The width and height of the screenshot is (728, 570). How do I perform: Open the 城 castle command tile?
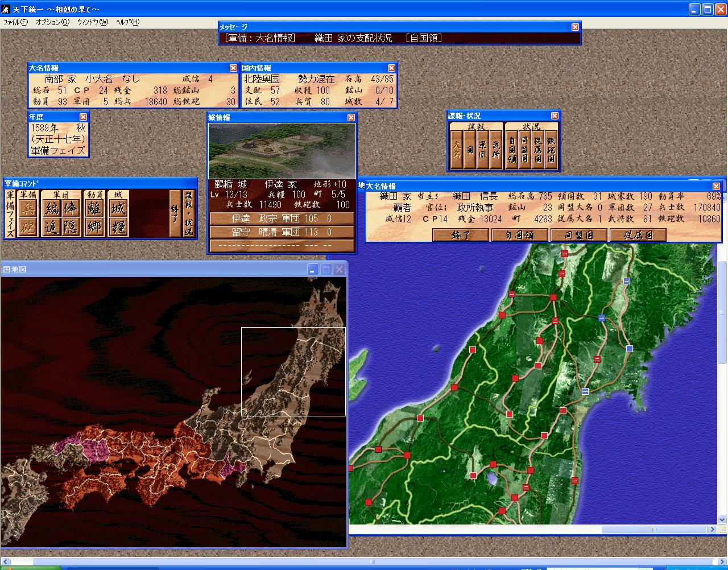coord(118,208)
